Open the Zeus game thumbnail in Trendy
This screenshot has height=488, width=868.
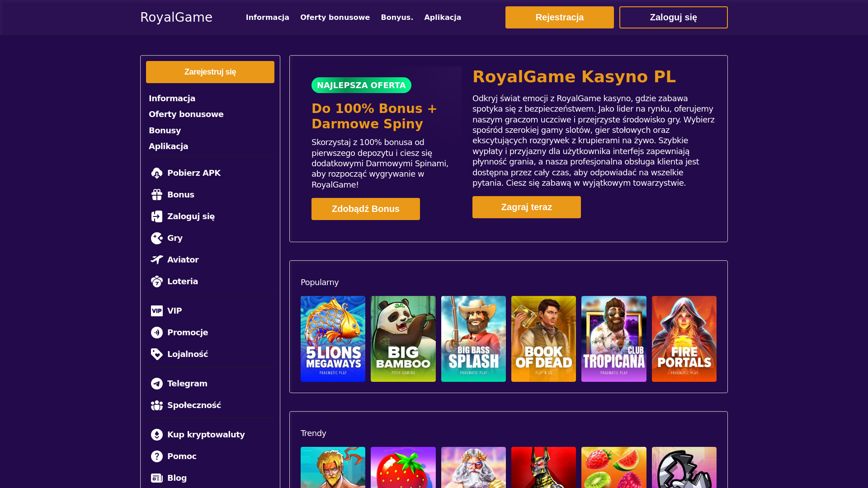(473, 468)
